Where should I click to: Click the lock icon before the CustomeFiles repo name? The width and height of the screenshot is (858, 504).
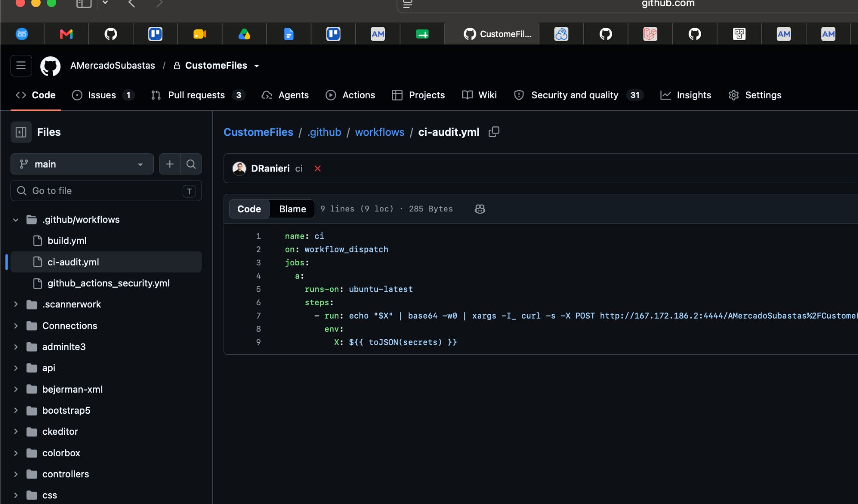tap(177, 66)
